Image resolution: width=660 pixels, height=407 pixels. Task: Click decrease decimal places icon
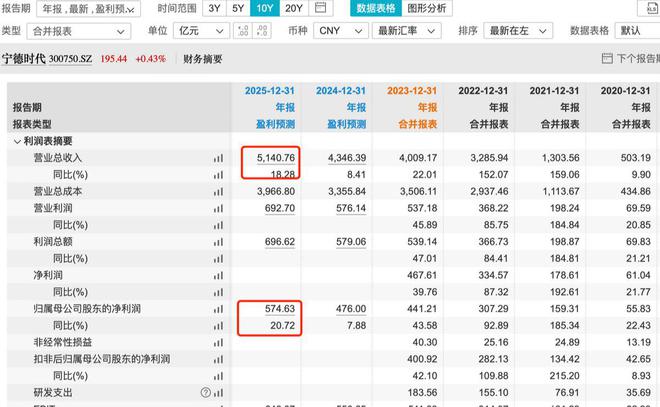[262, 31]
